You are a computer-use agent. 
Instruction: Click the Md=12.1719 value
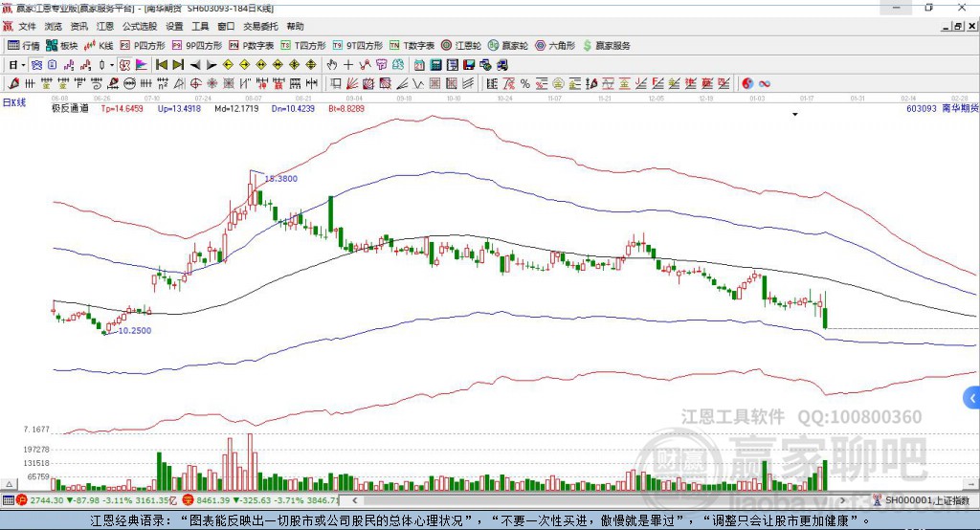point(236,108)
